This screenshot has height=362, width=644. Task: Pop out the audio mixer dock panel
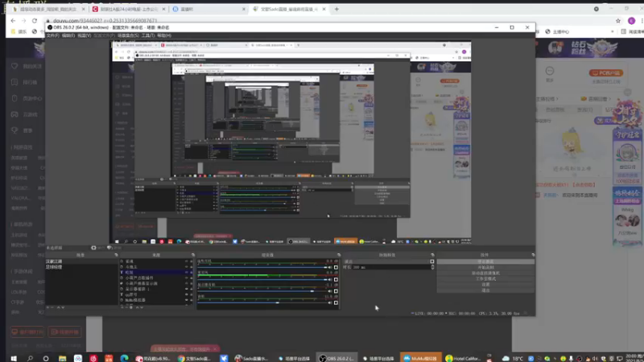[339, 255]
